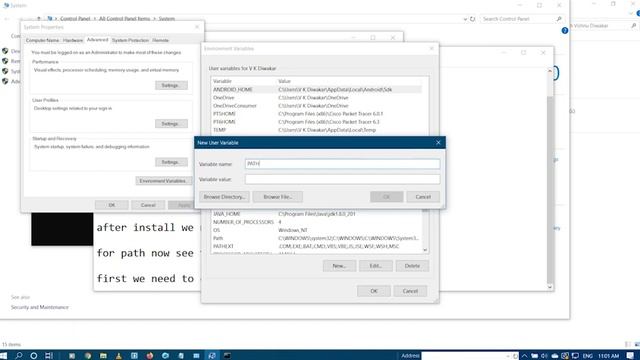Click Cancel in Environment Variables window
This screenshot has width=640, height=360.
click(410, 291)
